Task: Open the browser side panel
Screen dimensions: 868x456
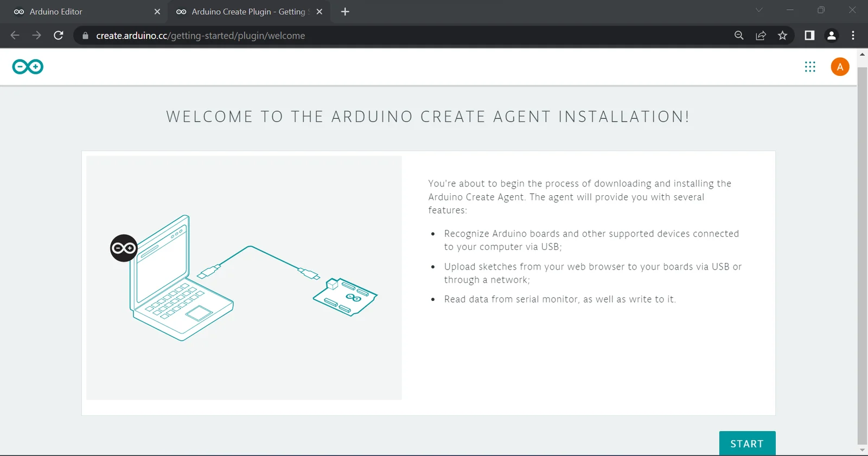Action: (x=809, y=35)
